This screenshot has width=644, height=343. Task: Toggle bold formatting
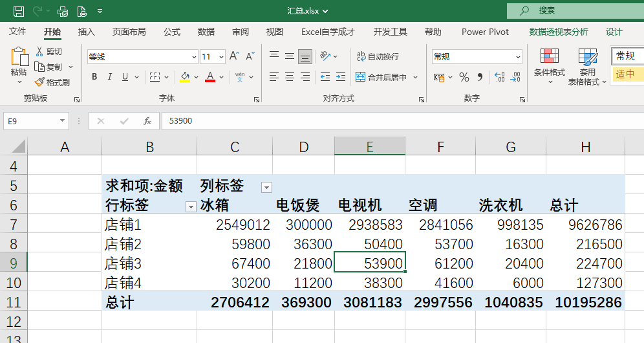(94, 77)
